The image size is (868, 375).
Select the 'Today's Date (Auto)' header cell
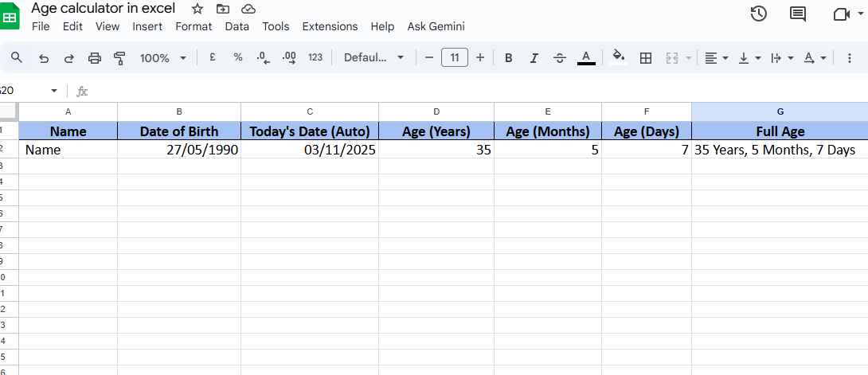310,131
